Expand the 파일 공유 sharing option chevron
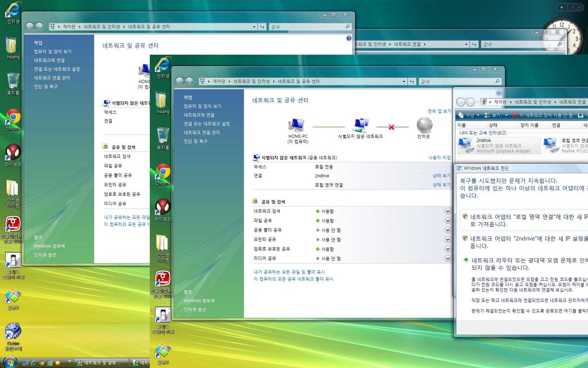 pos(447,220)
